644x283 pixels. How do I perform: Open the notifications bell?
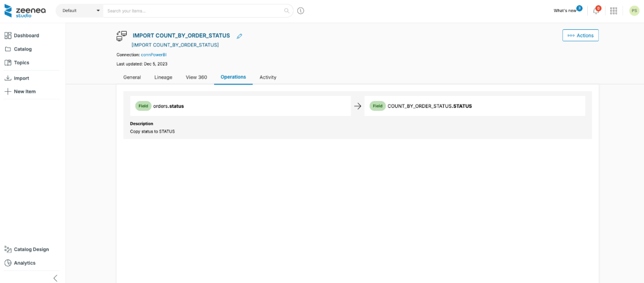point(596,11)
